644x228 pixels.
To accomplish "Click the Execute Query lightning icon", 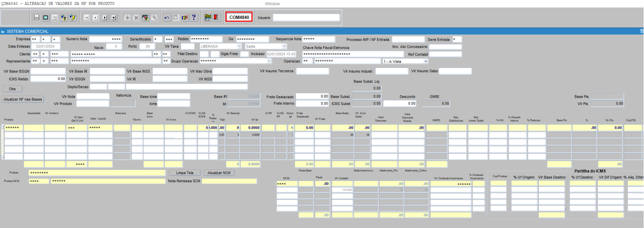I will [x=72, y=18].
